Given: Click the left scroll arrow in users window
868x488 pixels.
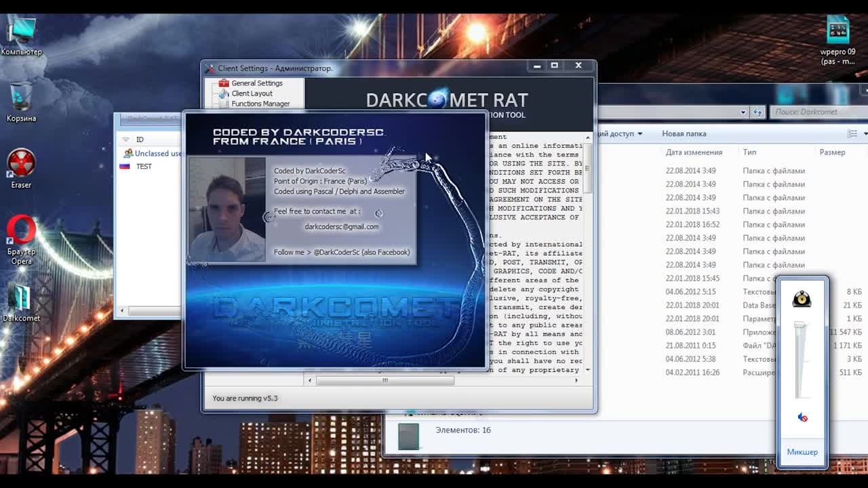Looking at the screenshot, I should pyautogui.click(x=123, y=311).
